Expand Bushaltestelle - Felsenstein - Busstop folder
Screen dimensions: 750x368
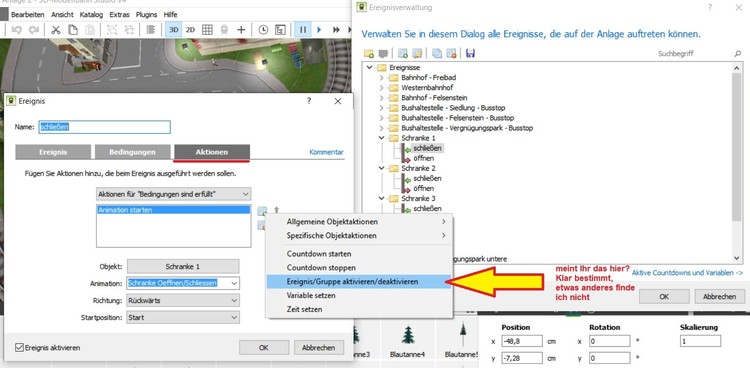click(381, 118)
